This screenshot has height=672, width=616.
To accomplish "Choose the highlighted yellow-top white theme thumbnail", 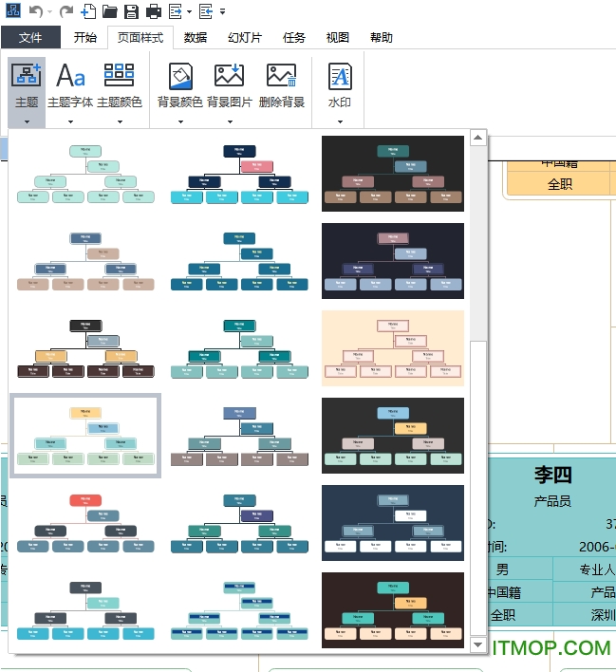I will (x=85, y=436).
